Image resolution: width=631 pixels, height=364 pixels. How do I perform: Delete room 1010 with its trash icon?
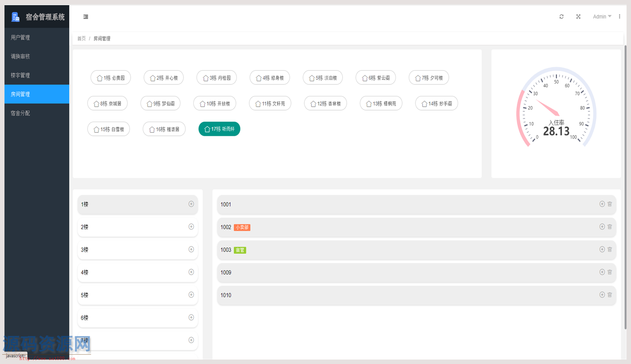610,294
